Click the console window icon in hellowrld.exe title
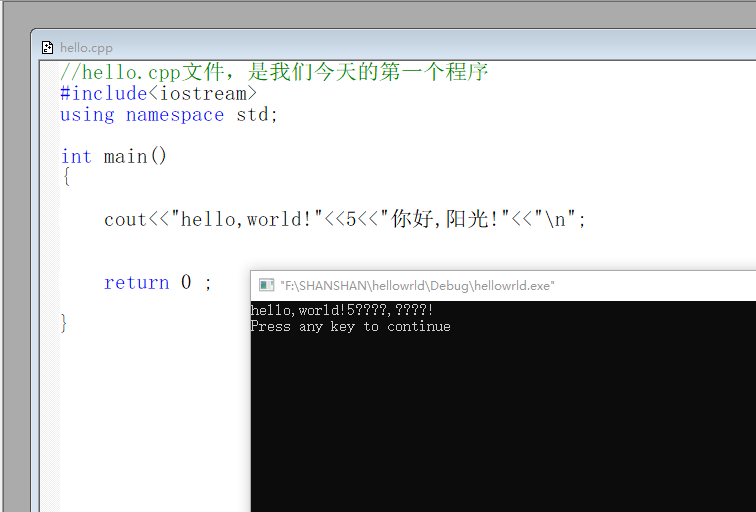The height and width of the screenshot is (512, 756). [x=266, y=285]
